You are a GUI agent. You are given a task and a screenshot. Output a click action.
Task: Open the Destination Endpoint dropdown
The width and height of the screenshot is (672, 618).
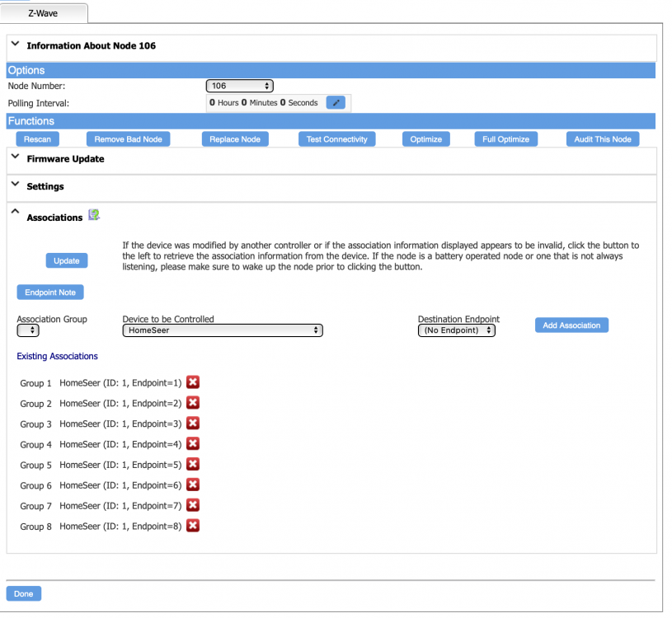click(456, 330)
